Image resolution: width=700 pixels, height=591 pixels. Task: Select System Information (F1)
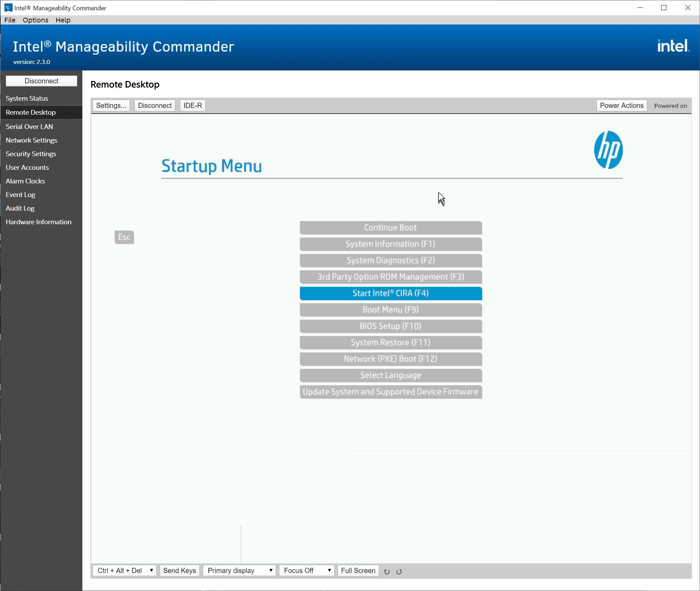(391, 244)
